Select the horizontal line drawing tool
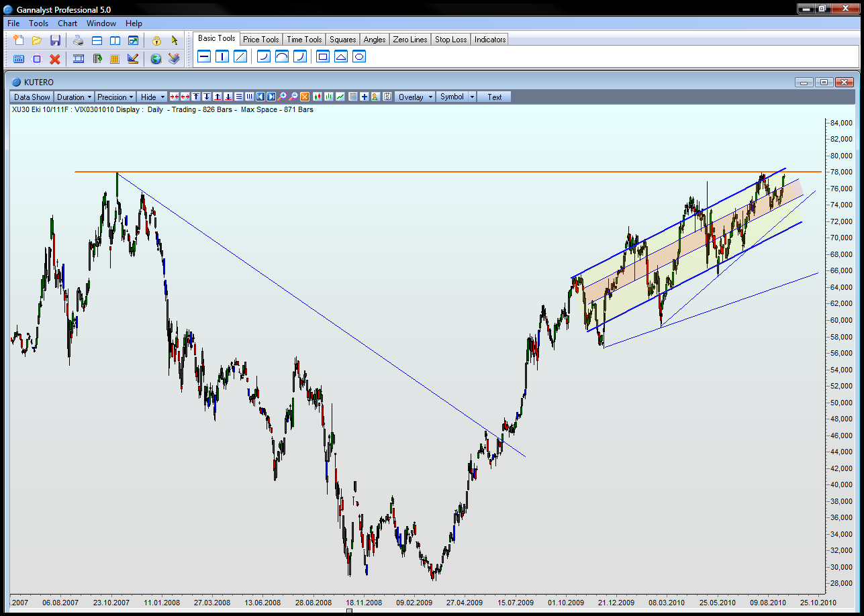The image size is (864, 616). click(x=205, y=56)
